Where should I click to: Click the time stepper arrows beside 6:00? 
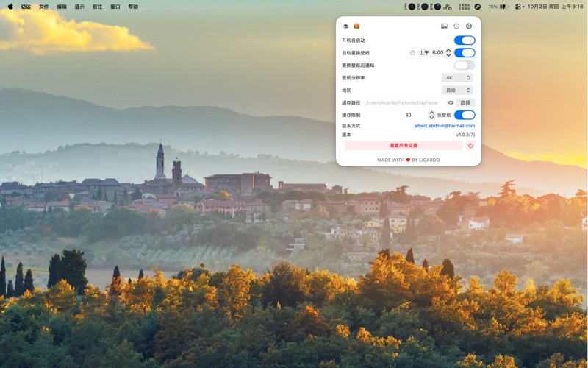coord(448,52)
